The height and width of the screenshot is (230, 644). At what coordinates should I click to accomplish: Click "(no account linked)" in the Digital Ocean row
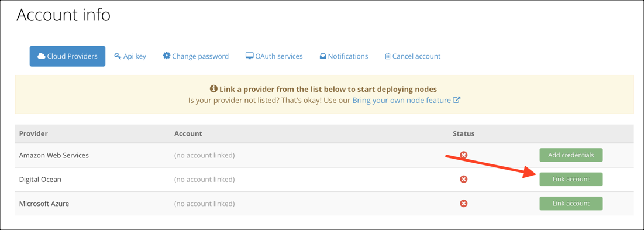pyautogui.click(x=205, y=180)
